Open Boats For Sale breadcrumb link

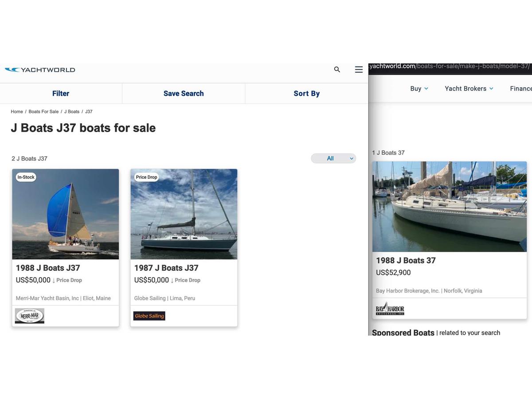tap(43, 112)
